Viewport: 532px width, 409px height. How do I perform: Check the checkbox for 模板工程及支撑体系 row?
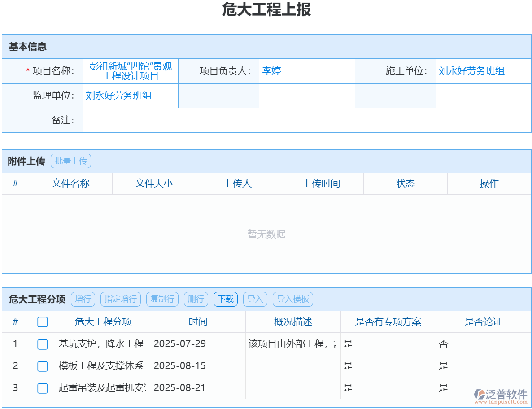click(42, 366)
